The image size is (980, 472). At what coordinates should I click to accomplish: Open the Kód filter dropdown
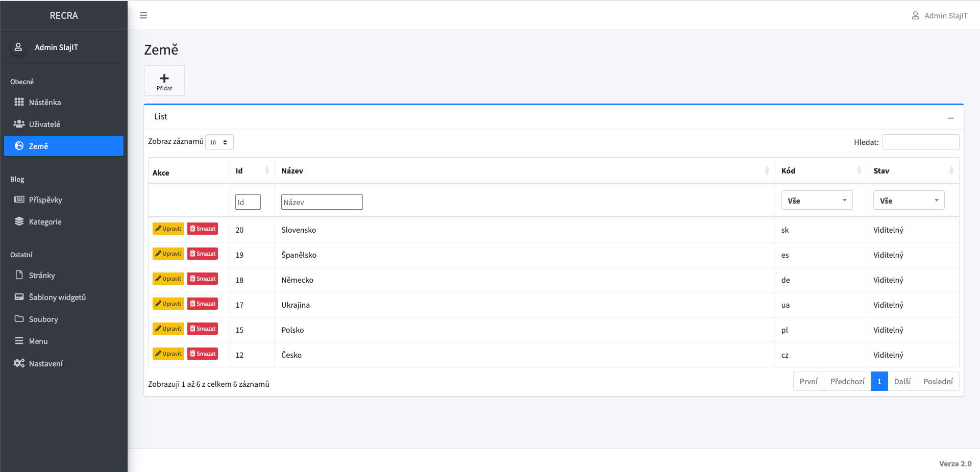coord(817,201)
